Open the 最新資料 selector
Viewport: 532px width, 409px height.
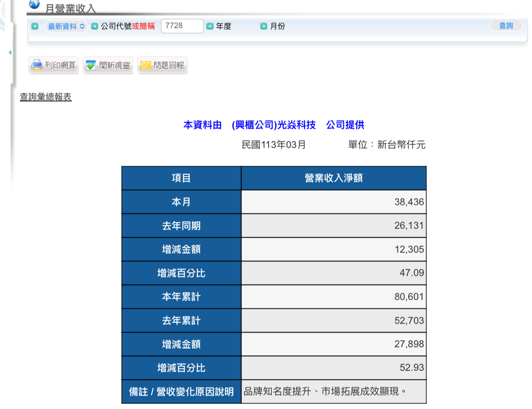pyautogui.click(x=65, y=26)
